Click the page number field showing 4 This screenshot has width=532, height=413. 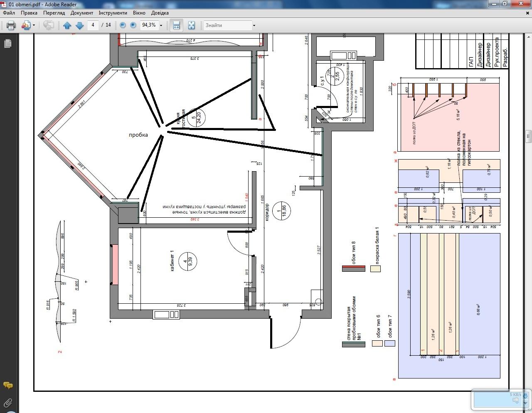click(x=93, y=25)
